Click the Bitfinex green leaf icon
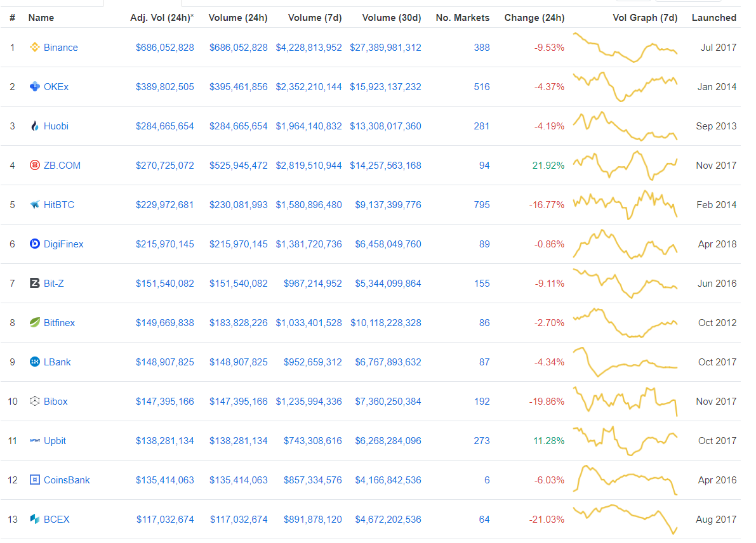This screenshot has height=543, width=756. (35, 323)
